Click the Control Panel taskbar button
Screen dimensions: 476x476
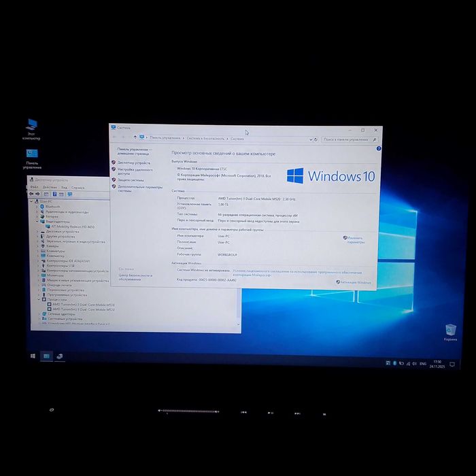46,356
